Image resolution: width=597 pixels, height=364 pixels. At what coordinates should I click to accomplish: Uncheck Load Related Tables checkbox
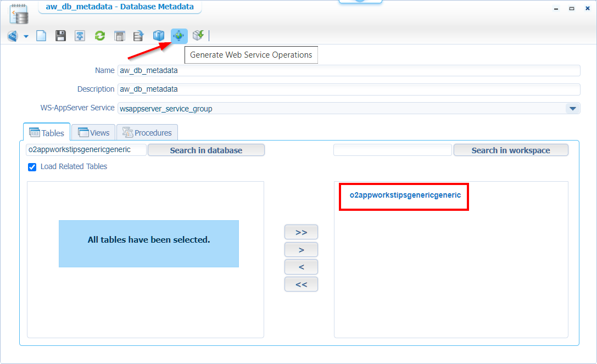point(32,167)
